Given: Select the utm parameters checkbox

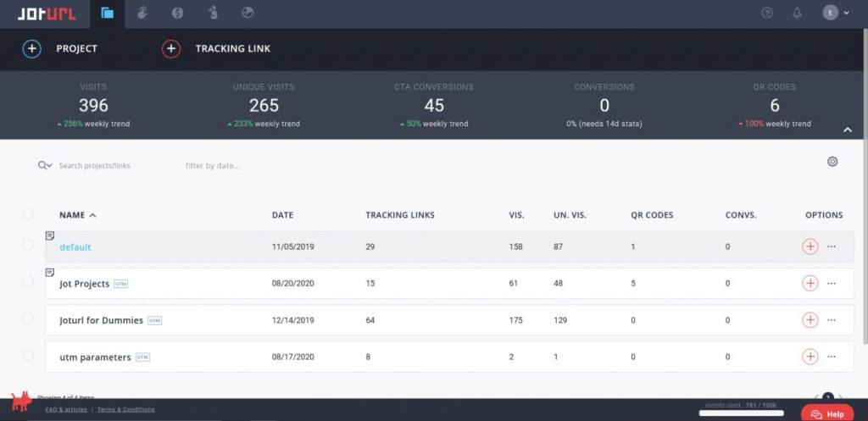Looking at the screenshot, I should coord(28,355).
